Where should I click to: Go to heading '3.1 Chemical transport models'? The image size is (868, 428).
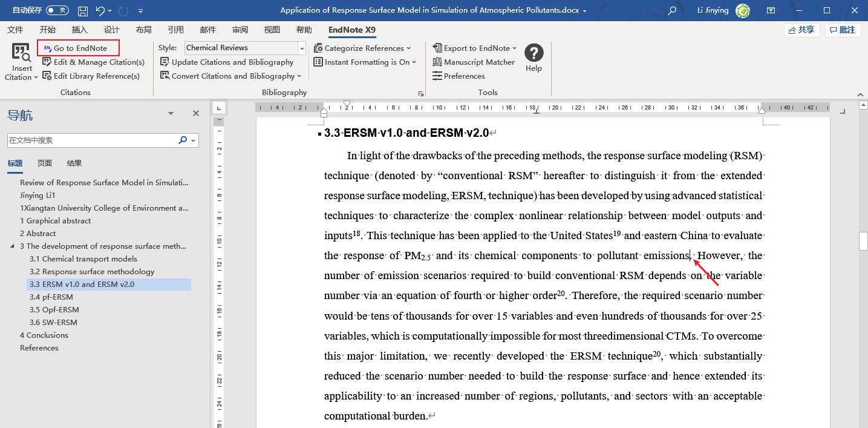83,258
